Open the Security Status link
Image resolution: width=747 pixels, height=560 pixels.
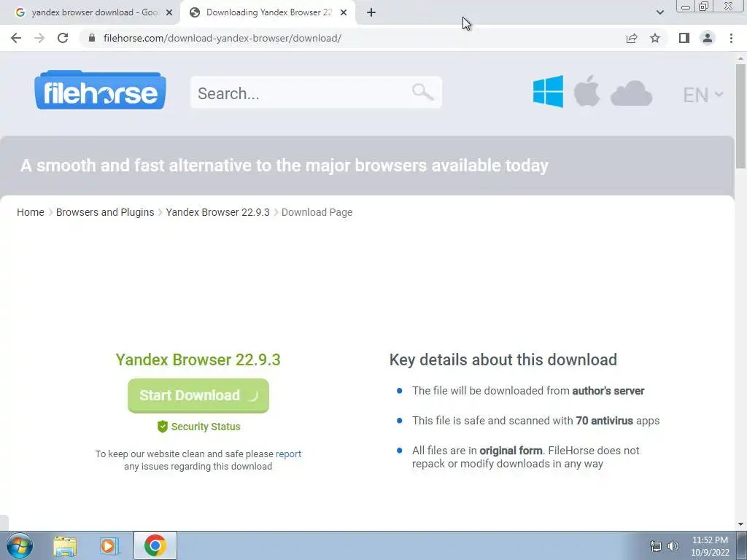click(x=205, y=427)
